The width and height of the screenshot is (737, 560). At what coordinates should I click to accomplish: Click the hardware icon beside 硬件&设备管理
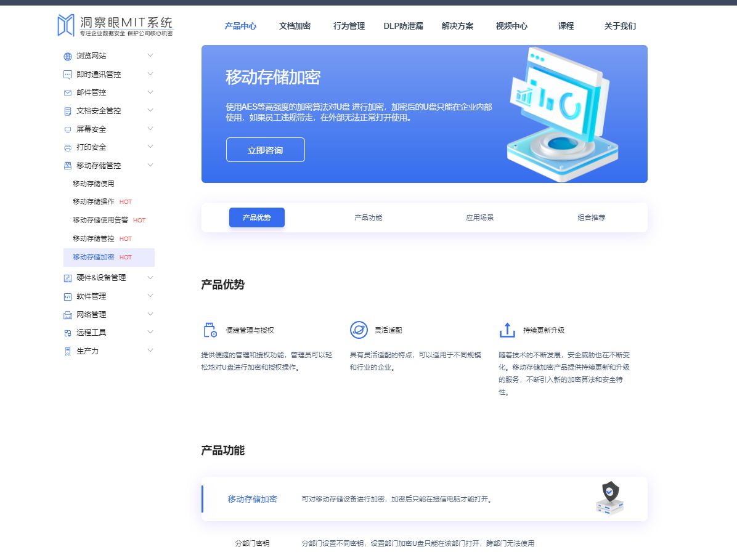coord(68,278)
